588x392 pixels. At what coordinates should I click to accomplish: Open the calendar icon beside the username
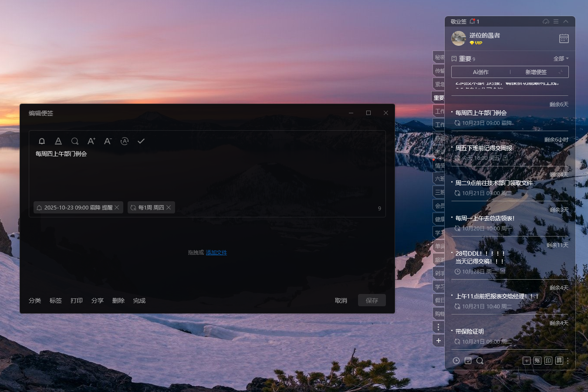(x=564, y=39)
